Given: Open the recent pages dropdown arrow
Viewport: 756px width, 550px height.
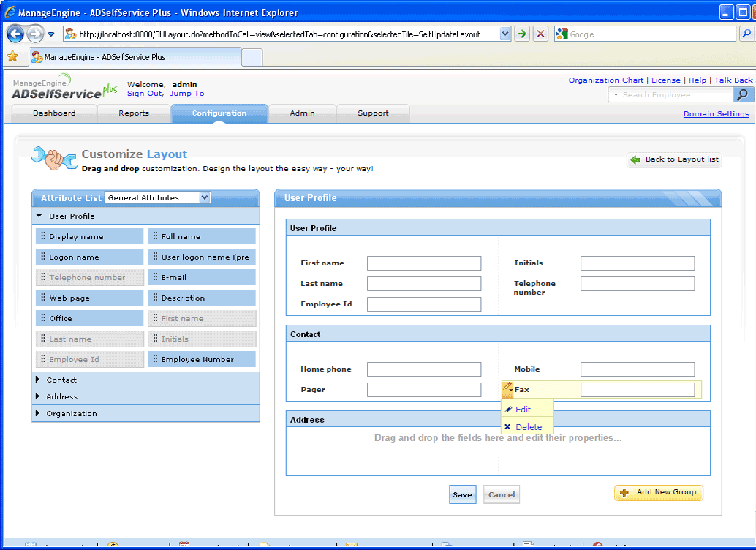Looking at the screenshot, I should click(x=50, y=34).
